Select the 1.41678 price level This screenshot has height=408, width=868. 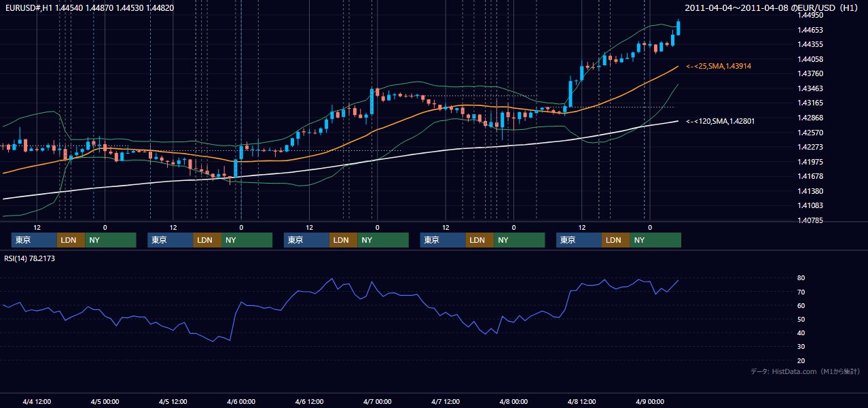coord(810,176)
